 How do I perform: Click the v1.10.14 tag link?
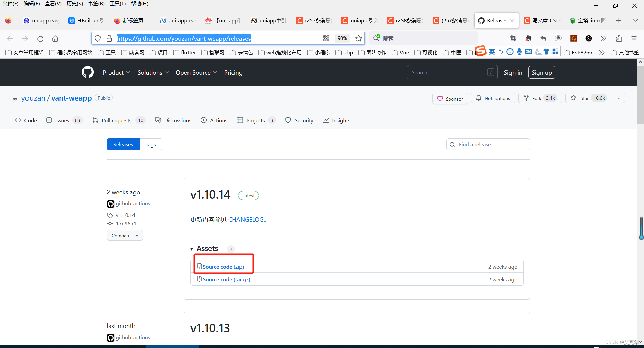click(125, 215)
